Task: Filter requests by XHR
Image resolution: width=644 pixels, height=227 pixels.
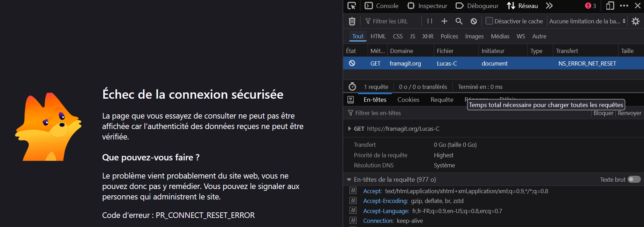Action: tap(428, 36)
